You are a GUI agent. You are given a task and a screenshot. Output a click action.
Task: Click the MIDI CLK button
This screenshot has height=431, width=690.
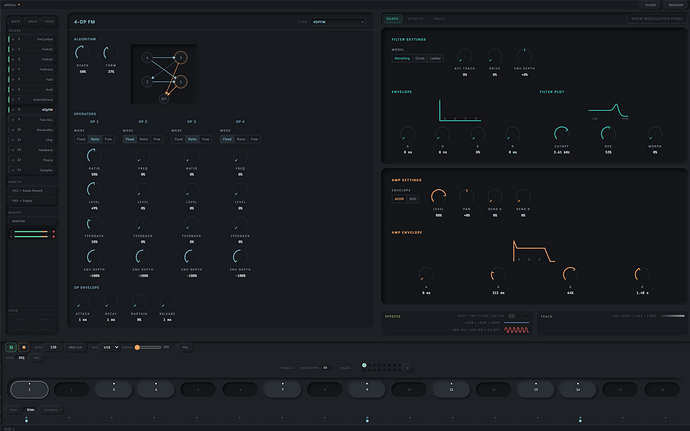[x=76, y=347]
